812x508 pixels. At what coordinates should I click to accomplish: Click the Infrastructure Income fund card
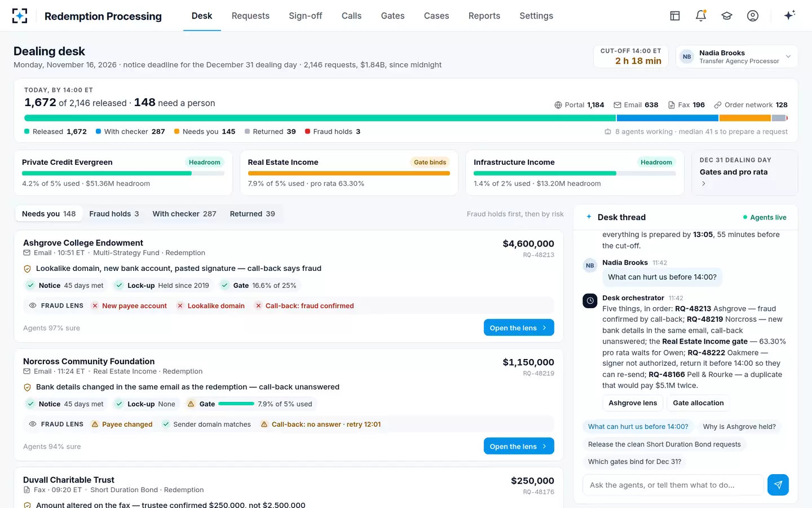[575, 173]
